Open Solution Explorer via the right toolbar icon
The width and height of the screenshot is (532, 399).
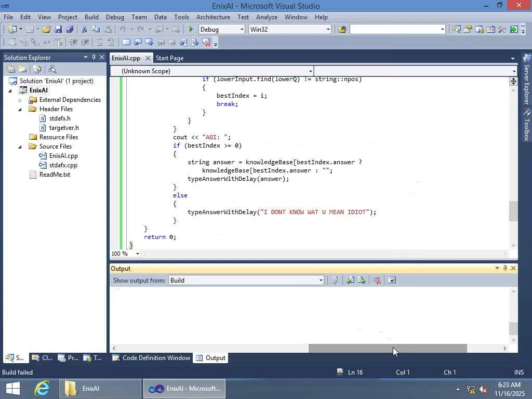(456, 29)
